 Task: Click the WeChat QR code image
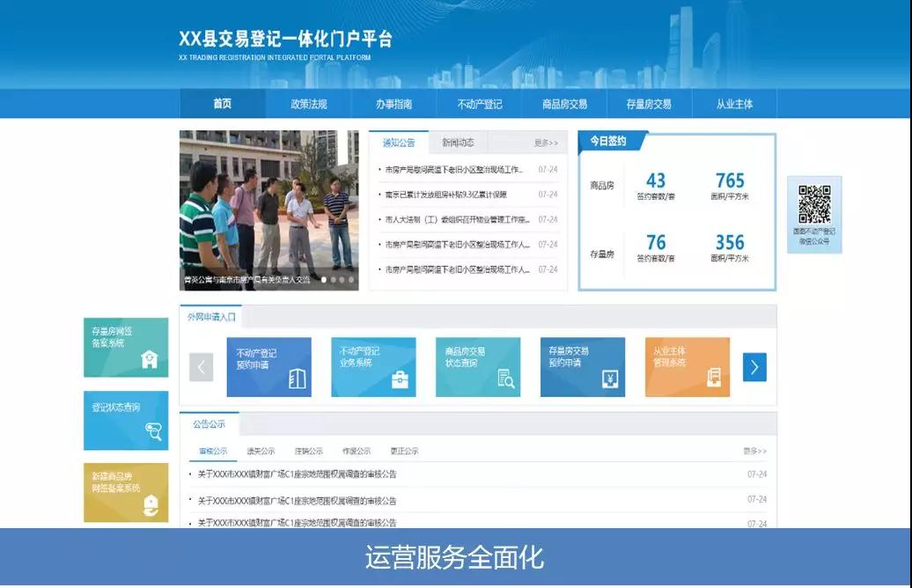814,205
